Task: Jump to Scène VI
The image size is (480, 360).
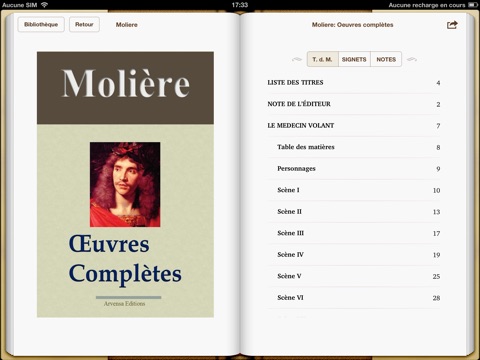Action: (x=354, y=298)
